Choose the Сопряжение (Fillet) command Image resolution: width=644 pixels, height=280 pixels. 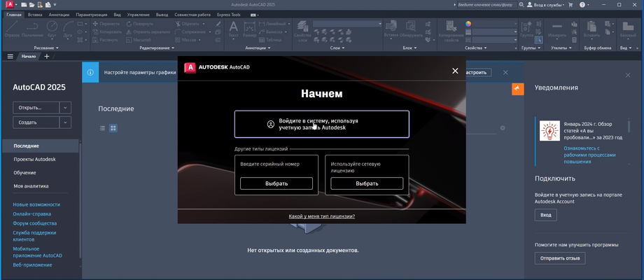tap(190, 31)
